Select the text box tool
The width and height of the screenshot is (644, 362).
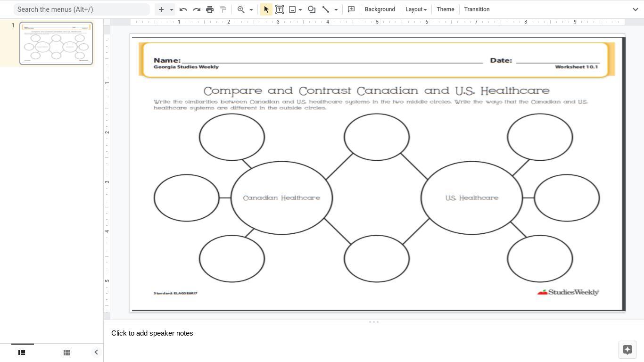280,9
